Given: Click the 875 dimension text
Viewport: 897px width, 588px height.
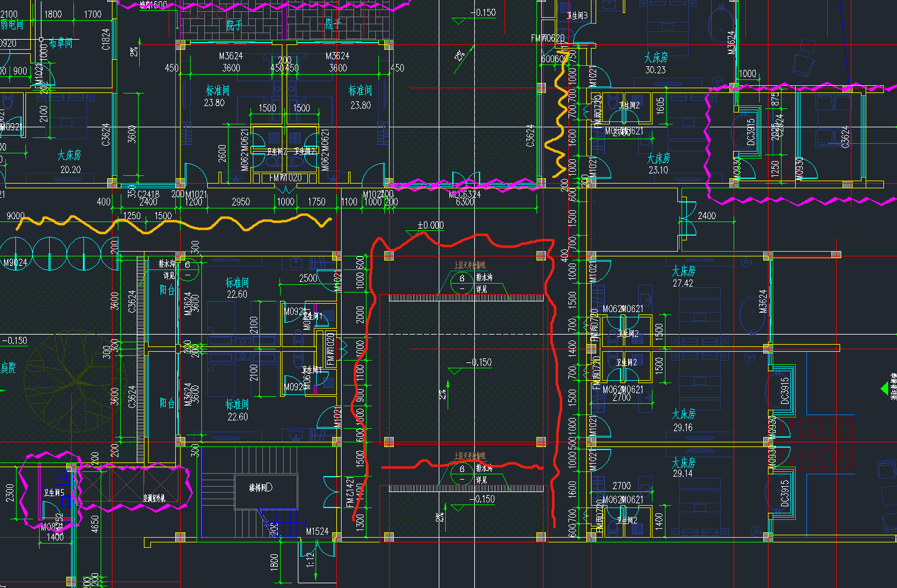Looking at the screenshot, I should pyautogui.click(x=776, y=99).
